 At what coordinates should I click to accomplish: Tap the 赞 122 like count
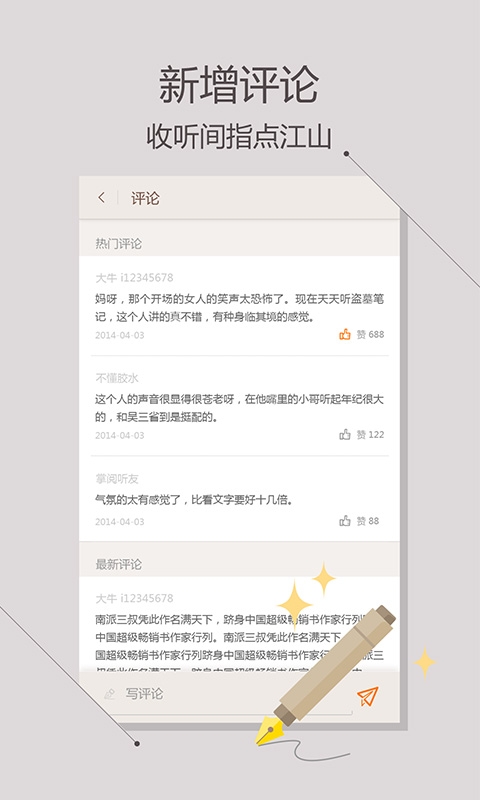(370, 435)
